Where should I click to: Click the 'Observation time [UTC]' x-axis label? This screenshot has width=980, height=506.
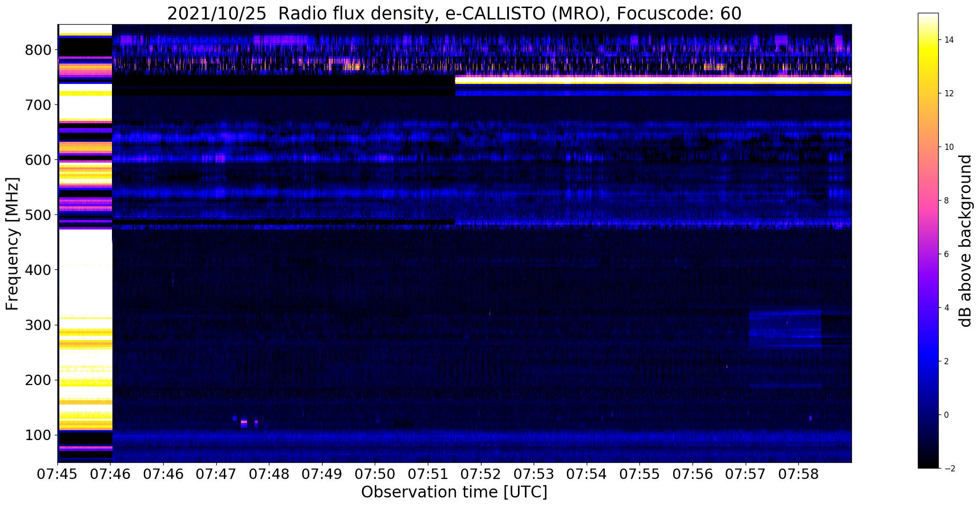(x=454, y=492)
